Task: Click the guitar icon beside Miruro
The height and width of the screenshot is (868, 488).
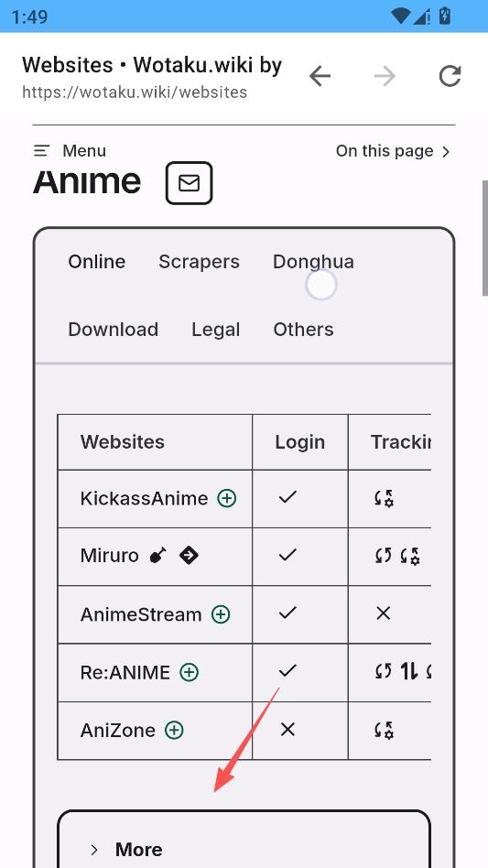Action: 158,555
